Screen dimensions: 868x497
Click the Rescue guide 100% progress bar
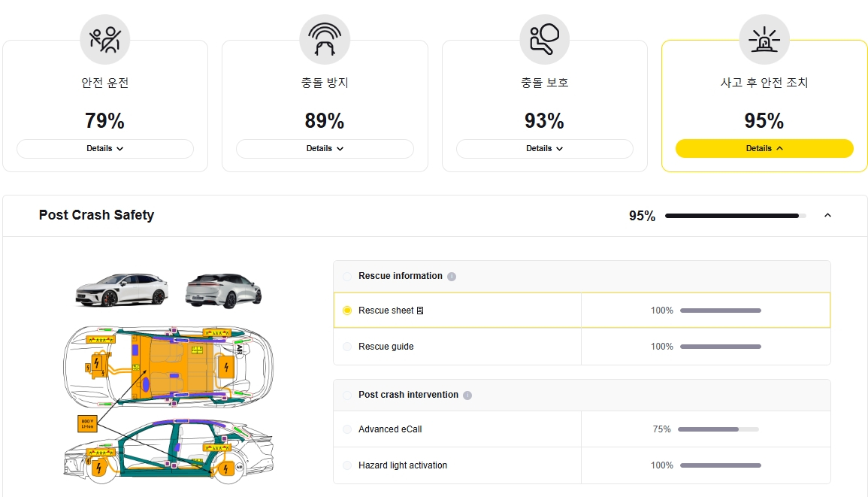click(x=721, y=347)
